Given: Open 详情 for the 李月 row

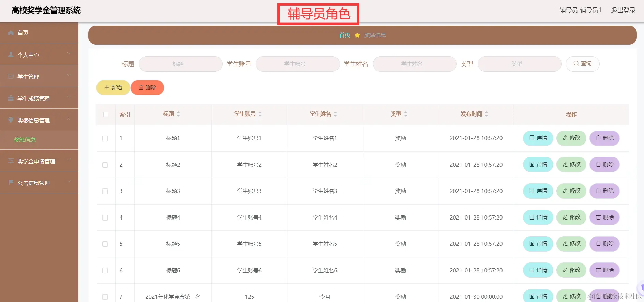Looking at the screenshot, I should pyautogui.click(x=538, y=296).
